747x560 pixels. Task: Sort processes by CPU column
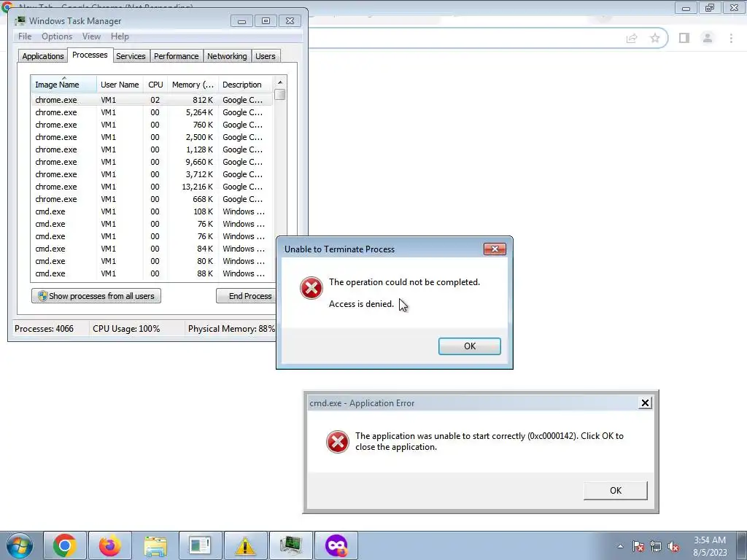pos(155,85)
